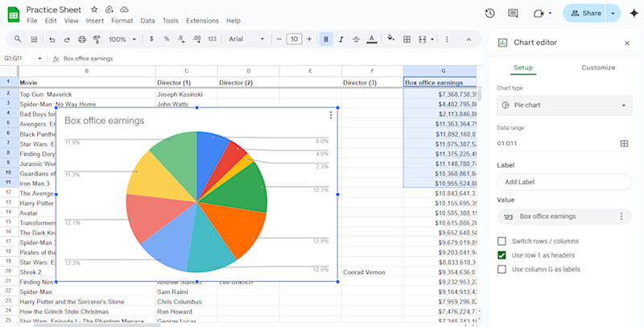644x327 pixels.
Task: Increase decimal places
Action: point(196,39)
